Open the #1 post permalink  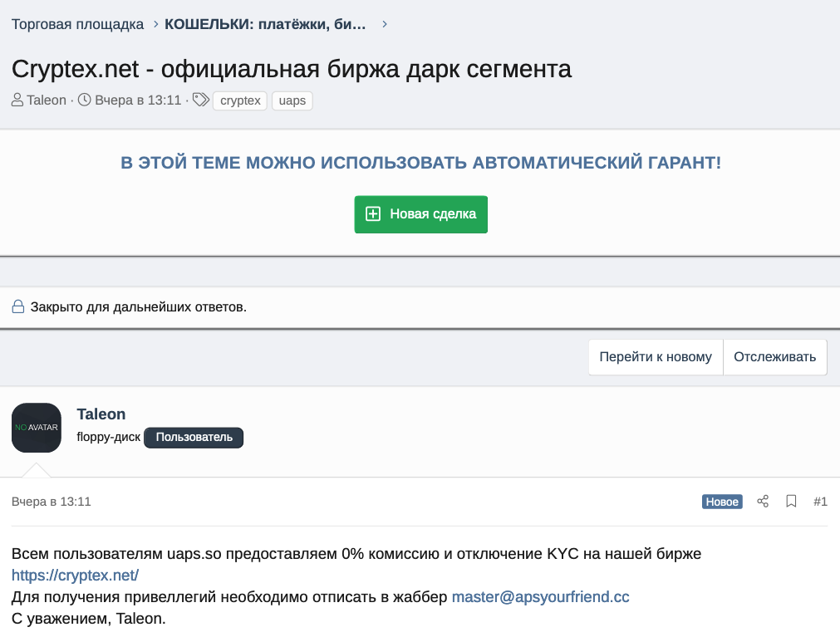point(820,502)
